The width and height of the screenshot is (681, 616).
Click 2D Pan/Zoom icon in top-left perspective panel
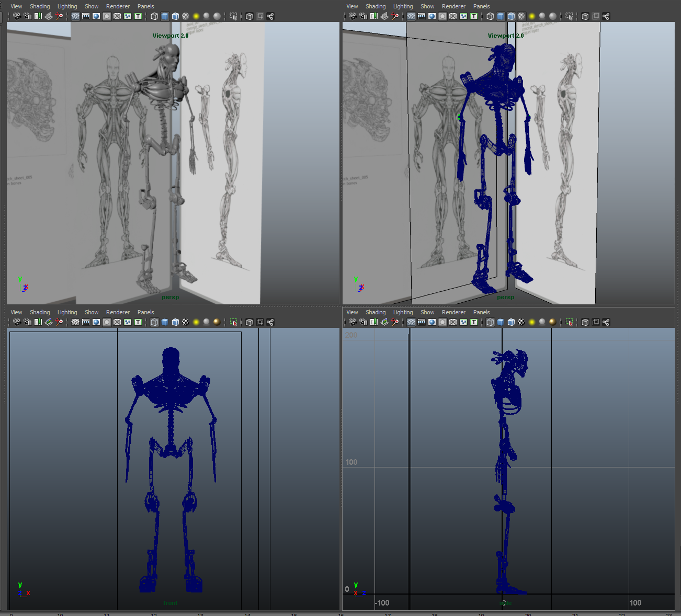point(59,16)
